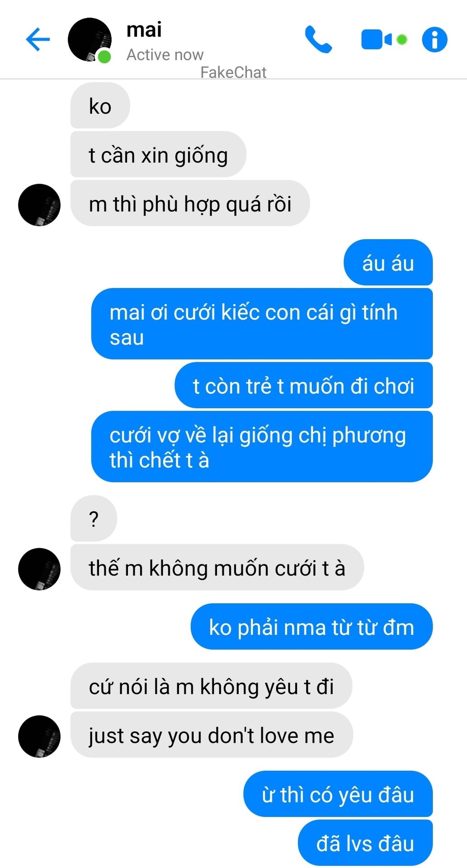467x868 pixels.
Task: Select the 'đã lvs đâu' message
Action: (365, 843)
